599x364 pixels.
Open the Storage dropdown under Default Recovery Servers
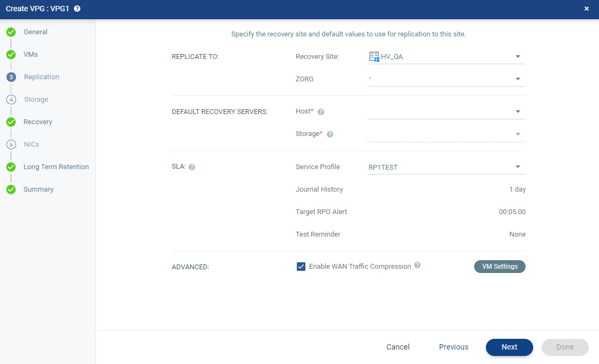point(446,134)
